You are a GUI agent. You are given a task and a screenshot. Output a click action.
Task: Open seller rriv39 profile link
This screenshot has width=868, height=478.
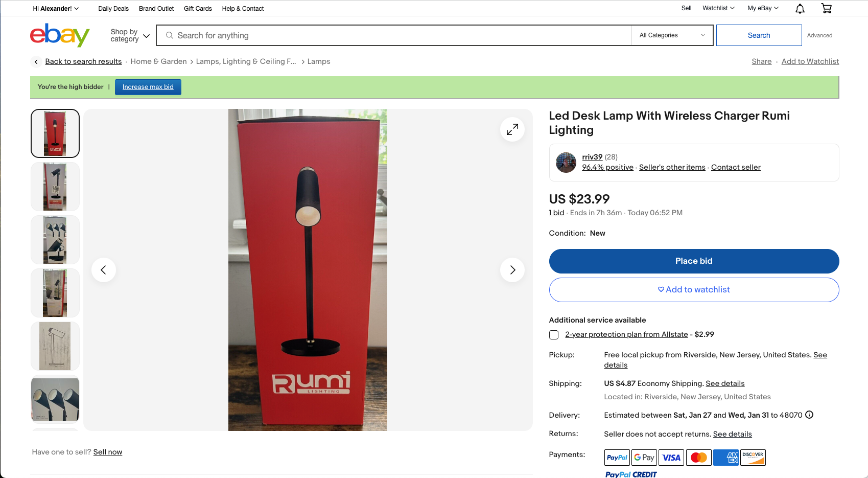click(x=592, y=157)
